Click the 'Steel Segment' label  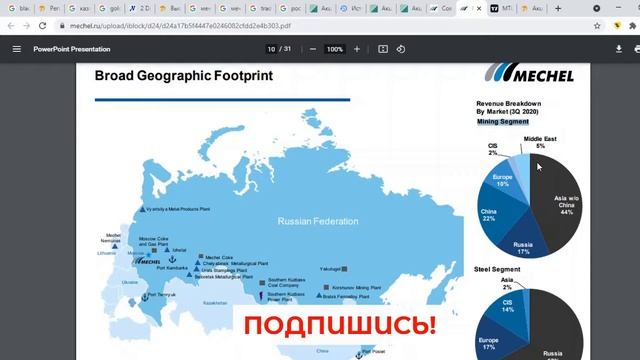coord(497,269)
